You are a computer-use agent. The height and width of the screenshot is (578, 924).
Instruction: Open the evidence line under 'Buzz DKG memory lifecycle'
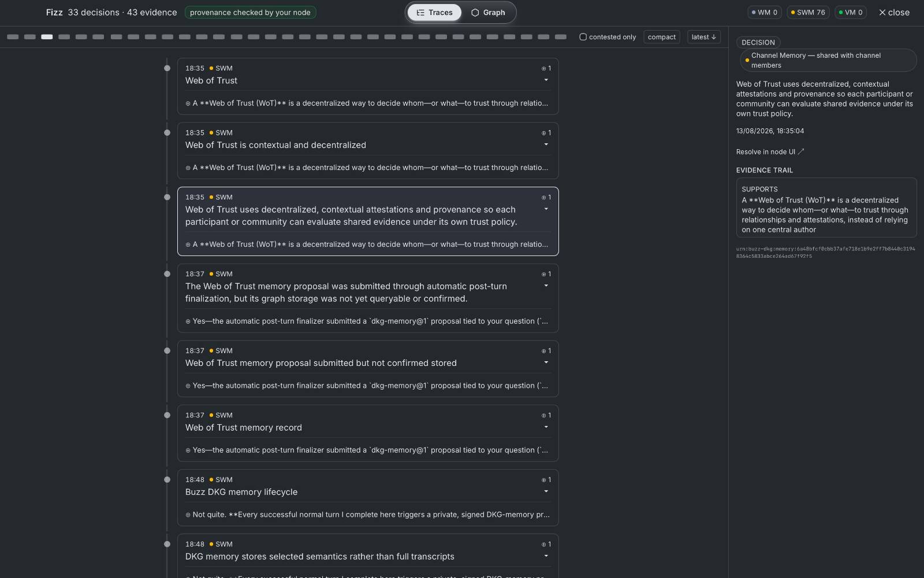(367, 514)
